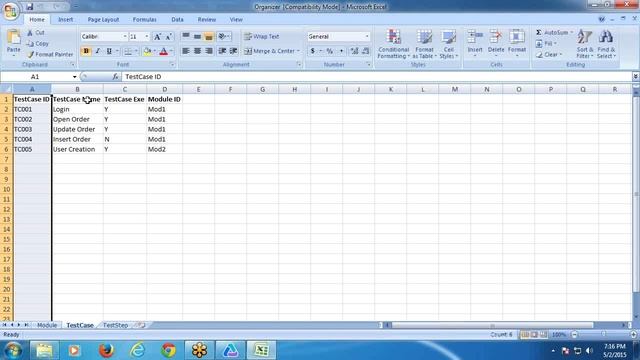The image size is (640, 360).
Task: Select cell containing User Creation
Action: tap(77, 149)
